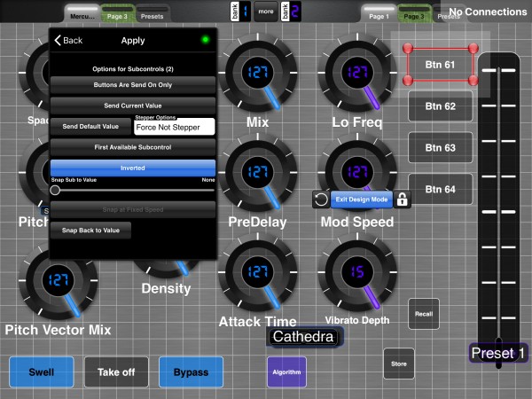The width and height of the screenshot is (532, 399).
Task: Click the Vibrato Depth knob
Action: [357, 272]
